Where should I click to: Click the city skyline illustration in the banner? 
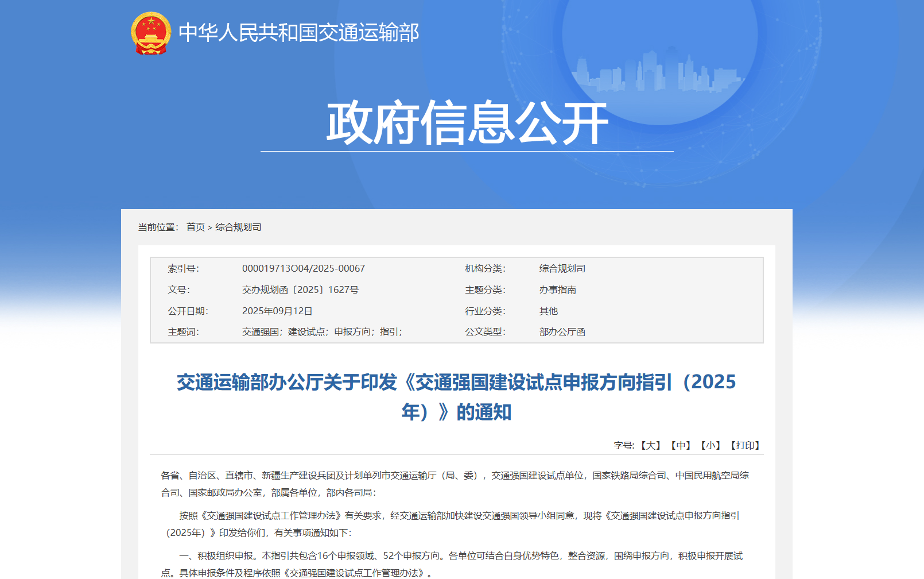[x=660, y=72]
